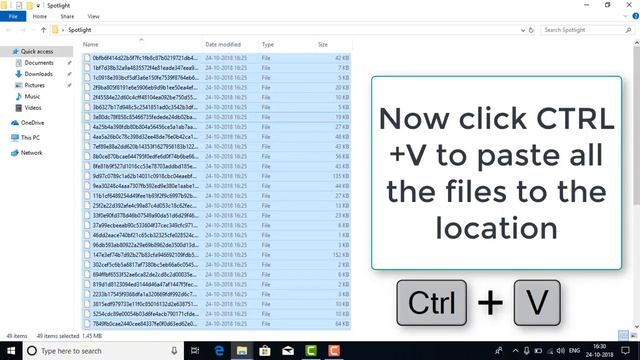Open Microsoft Store from taskbar
The height and width of the screenshot is (360, 640).
pyautogui.click(x=264, y=351)
